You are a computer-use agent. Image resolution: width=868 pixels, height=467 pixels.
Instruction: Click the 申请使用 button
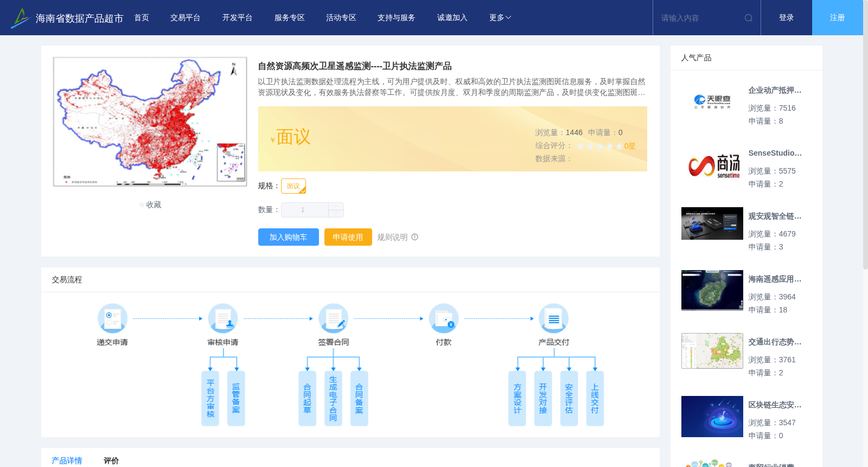coord(348,237)
